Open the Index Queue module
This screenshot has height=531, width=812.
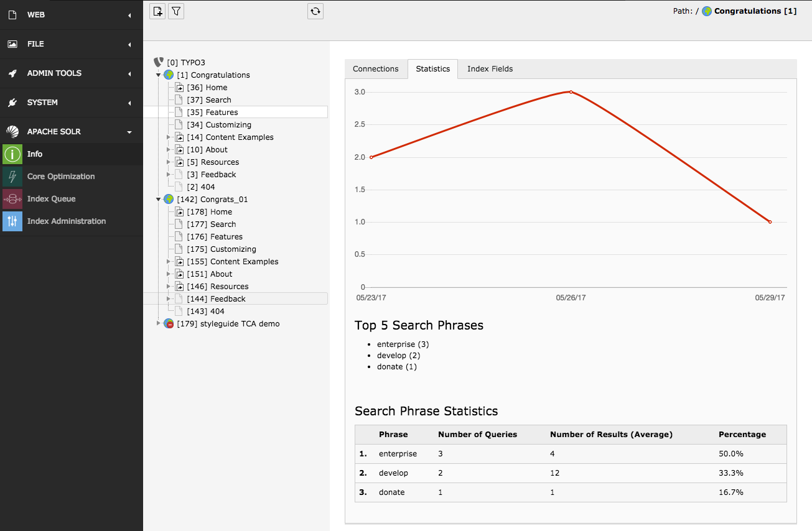(51, 199)
